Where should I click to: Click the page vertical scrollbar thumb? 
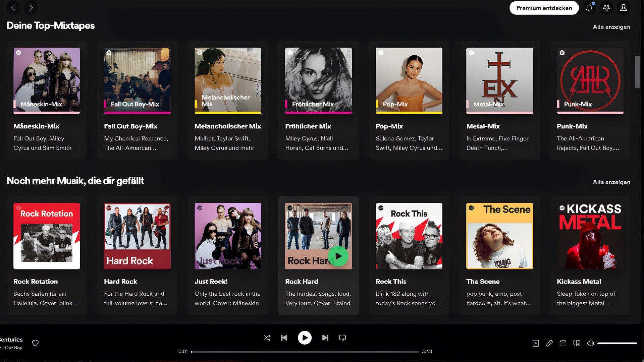coord(637,72)
